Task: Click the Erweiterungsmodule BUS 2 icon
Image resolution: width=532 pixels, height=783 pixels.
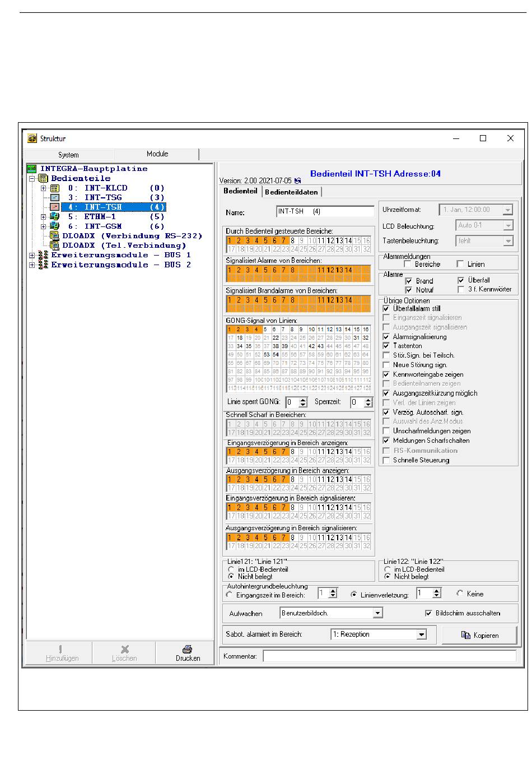Action: [x=43, y=265]
